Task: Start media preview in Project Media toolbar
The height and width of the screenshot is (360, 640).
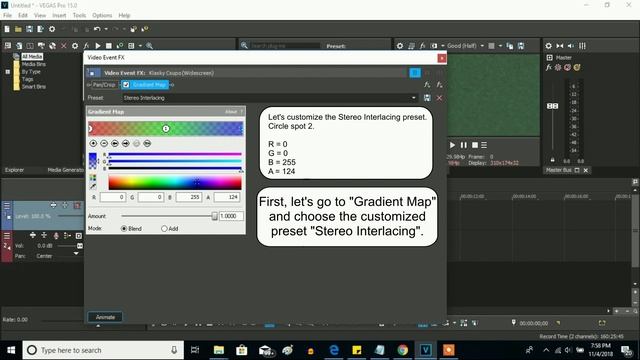Action: (x=98, y=46)
